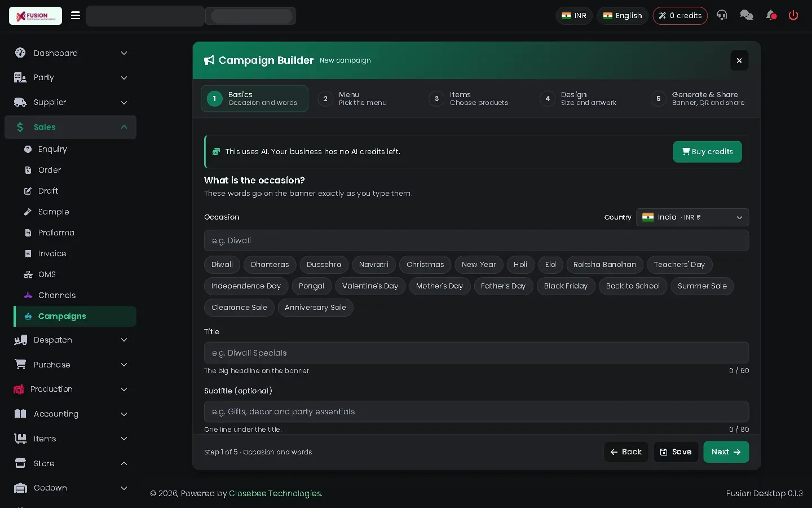Image resolution: width=812 pixels, height=508 pixels.
Task: Click the Back button
Action: [x=626, y=452]
